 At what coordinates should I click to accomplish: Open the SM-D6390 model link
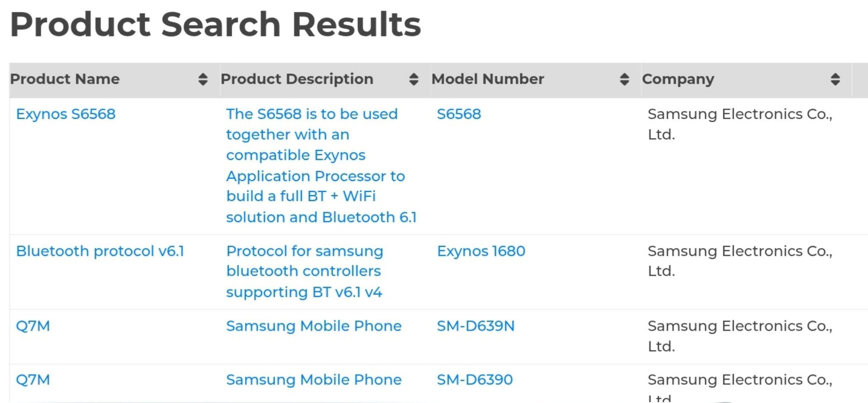[475, 380]
